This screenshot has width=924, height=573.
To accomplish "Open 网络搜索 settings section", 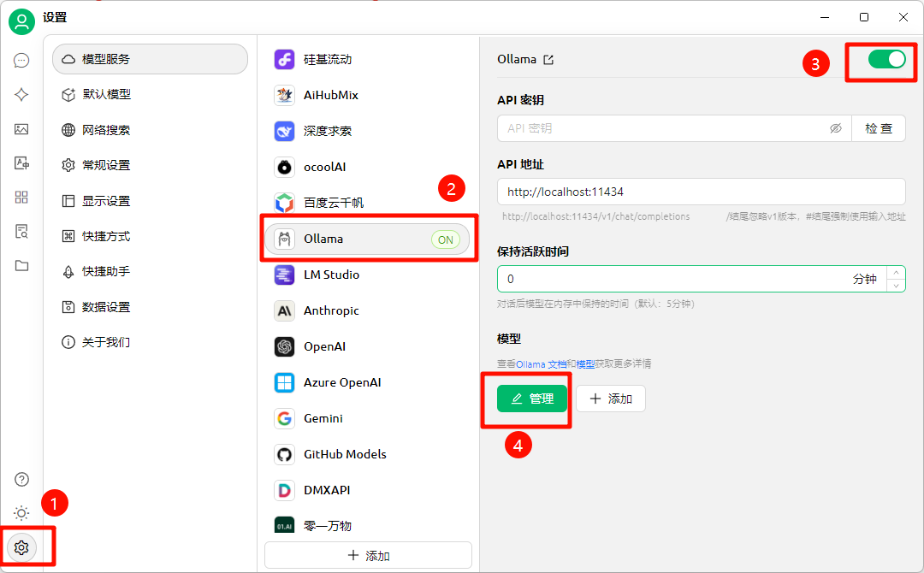I will 150,130.
